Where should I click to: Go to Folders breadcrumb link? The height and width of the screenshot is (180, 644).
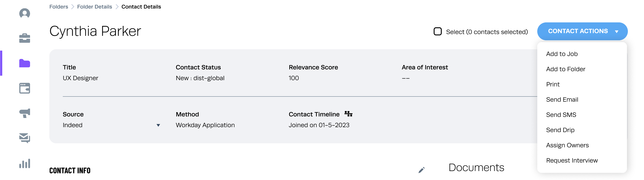(x=59, y=7)
